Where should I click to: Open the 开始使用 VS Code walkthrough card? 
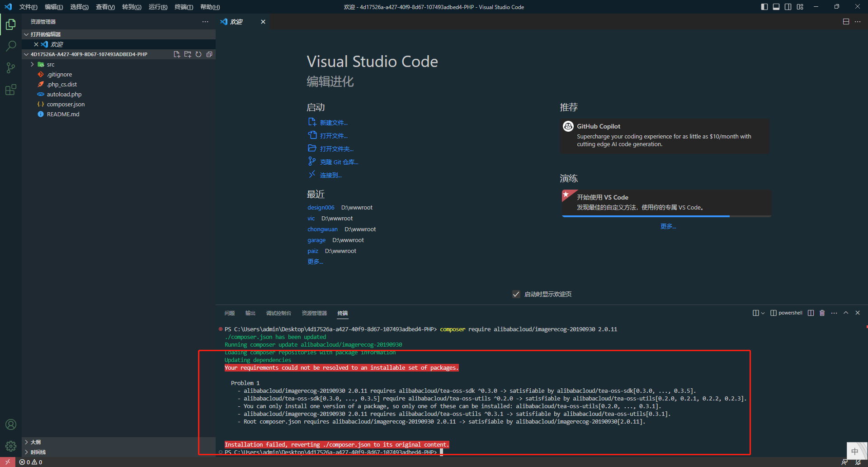[666, 203]
